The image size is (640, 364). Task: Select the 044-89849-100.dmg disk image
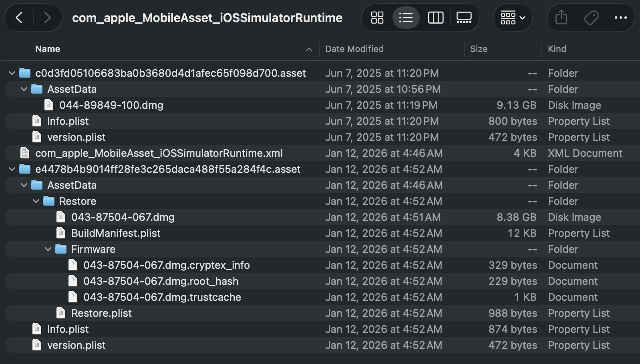(x=111, y=105)
